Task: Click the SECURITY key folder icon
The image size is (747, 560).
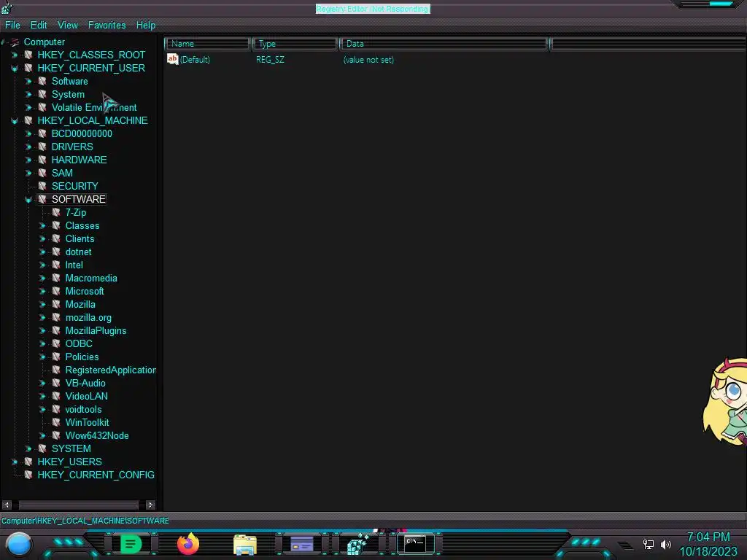Action: pyautogui.click(x=42, y=186)
